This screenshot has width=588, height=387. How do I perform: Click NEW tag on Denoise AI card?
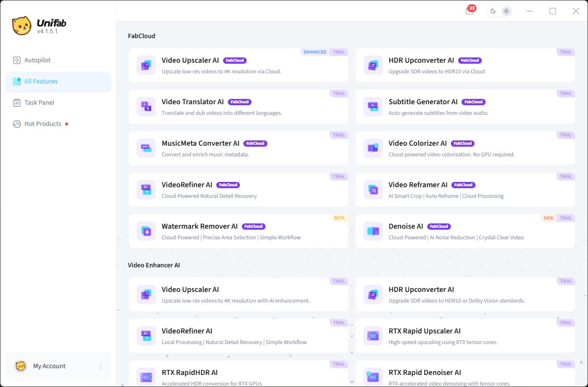pos(548,218)
